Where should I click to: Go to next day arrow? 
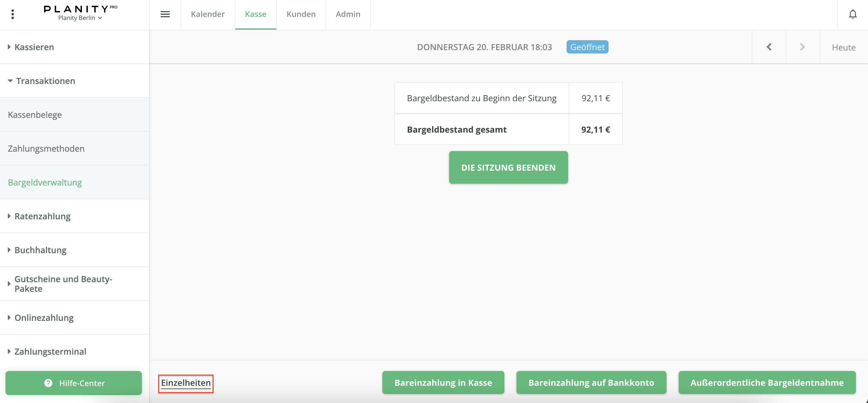coord(802,47)
